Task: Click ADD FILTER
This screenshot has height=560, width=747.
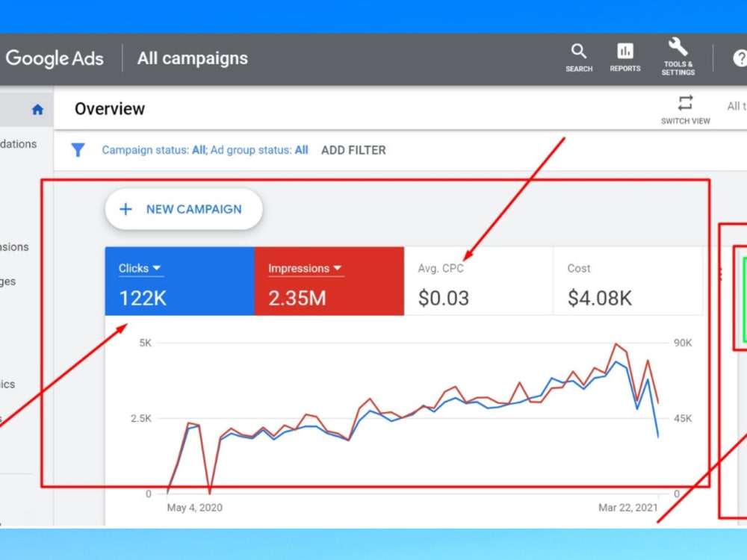Action: pos(353,150)
